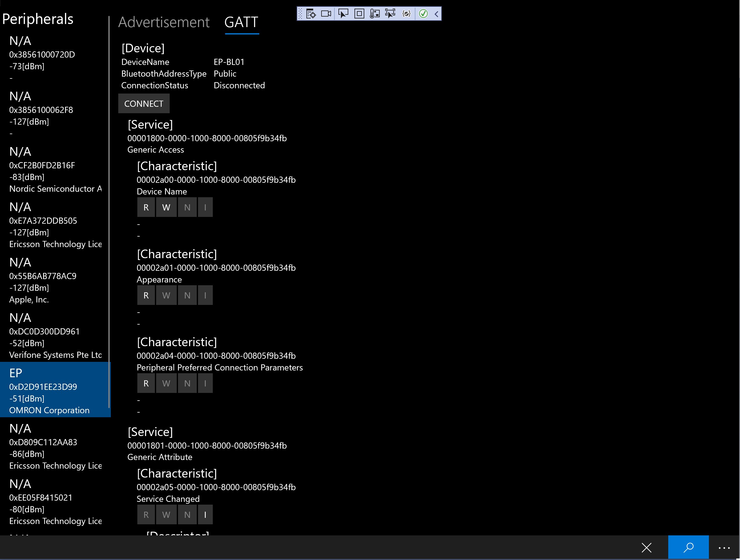This screenshot has width=740, height=560.
Task: Click the Public address type value
Action: pyautogui.click(x=225, y=74)
